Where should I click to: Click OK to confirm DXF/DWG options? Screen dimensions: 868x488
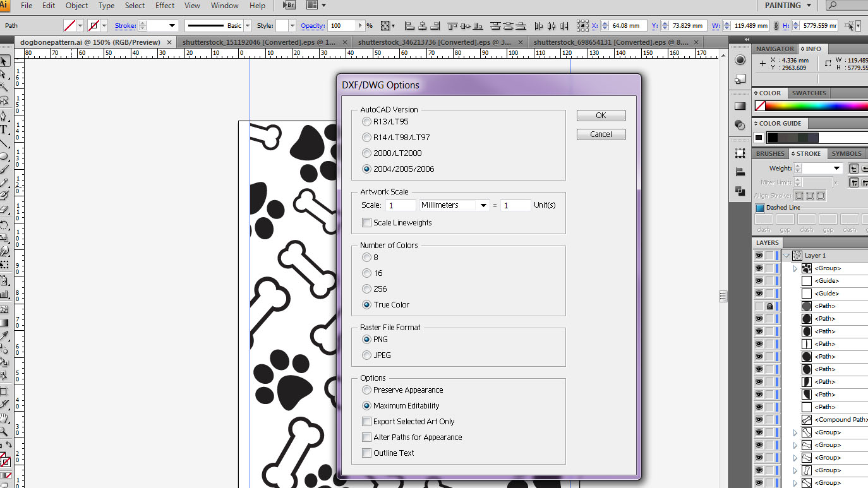click(x=601, y=115)
